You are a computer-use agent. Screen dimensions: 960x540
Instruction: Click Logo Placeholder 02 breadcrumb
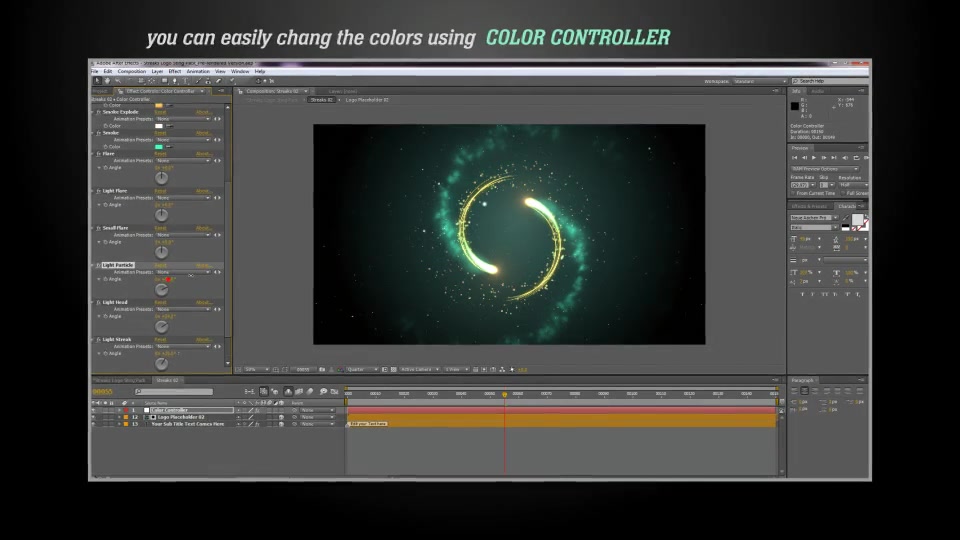[x=367, y=100]
